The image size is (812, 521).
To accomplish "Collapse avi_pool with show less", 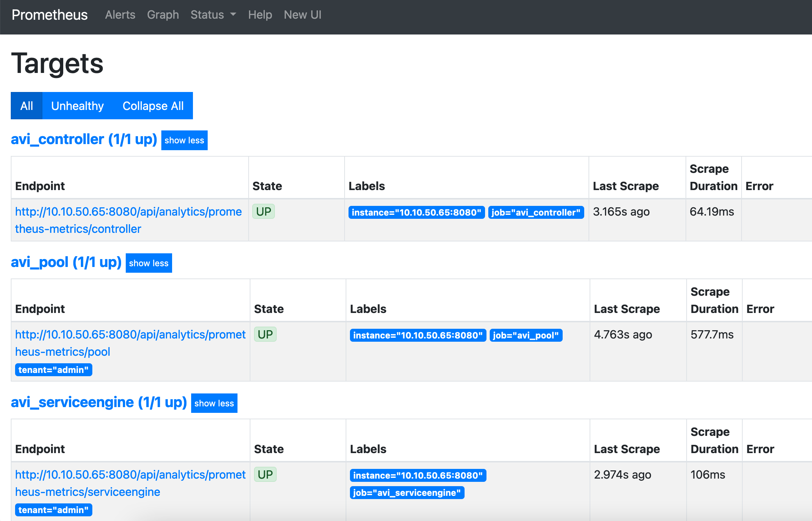I will pos(149,263).
